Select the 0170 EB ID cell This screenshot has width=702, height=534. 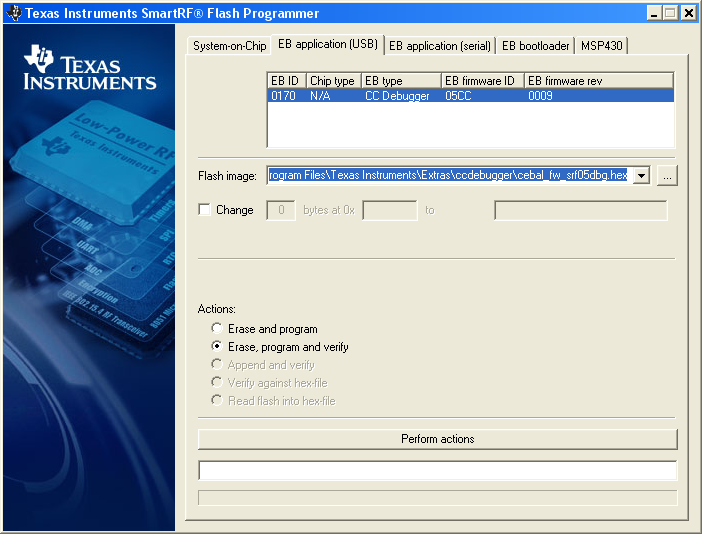(x=283, y=95)
